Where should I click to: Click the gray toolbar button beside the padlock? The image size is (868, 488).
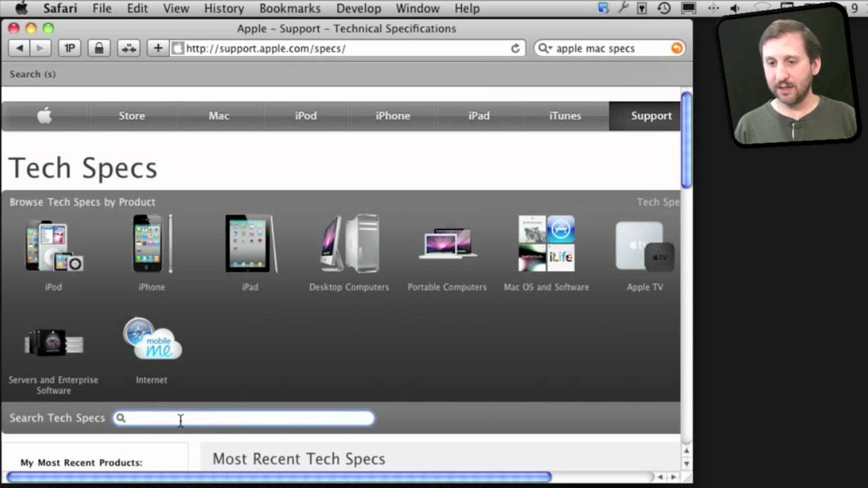129,48
